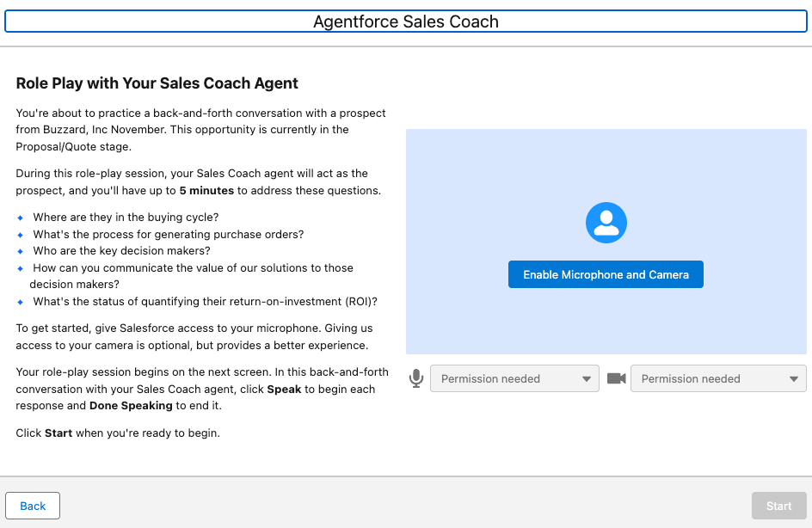Click Enable Microphone and Camera button
Image resolution: width=812 pixels, height=528 pixels.
point(606,274)
